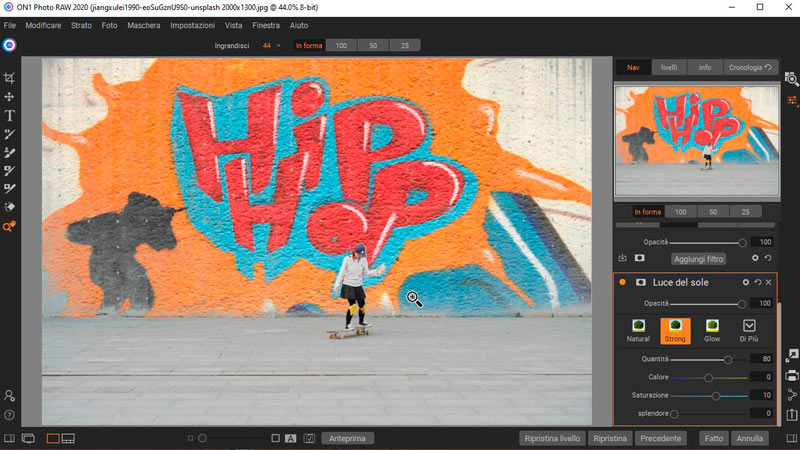The image size is (800, 450).
Task: Open the Modificare menu
Action: click(x=43, y=25)
